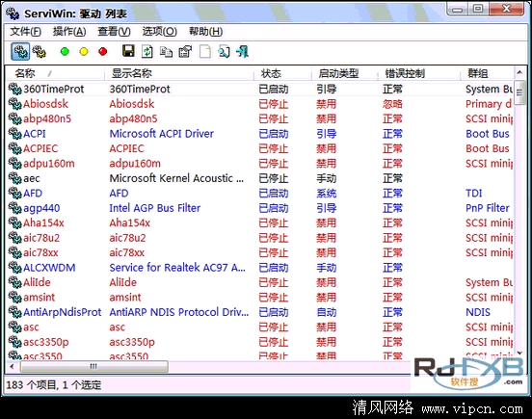The image size is (532, 419).
Task: Click gear icon beside AFD
Action: (14, 193)
